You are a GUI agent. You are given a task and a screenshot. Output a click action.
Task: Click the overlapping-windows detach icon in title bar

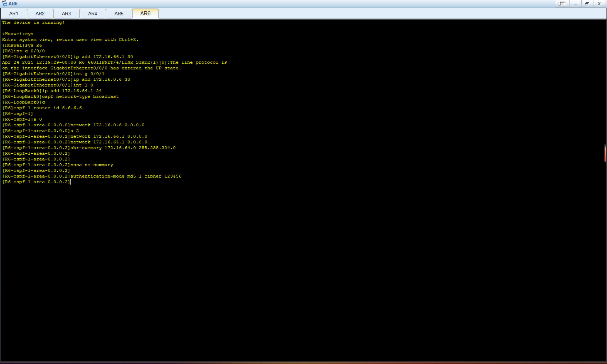(562, 4)
